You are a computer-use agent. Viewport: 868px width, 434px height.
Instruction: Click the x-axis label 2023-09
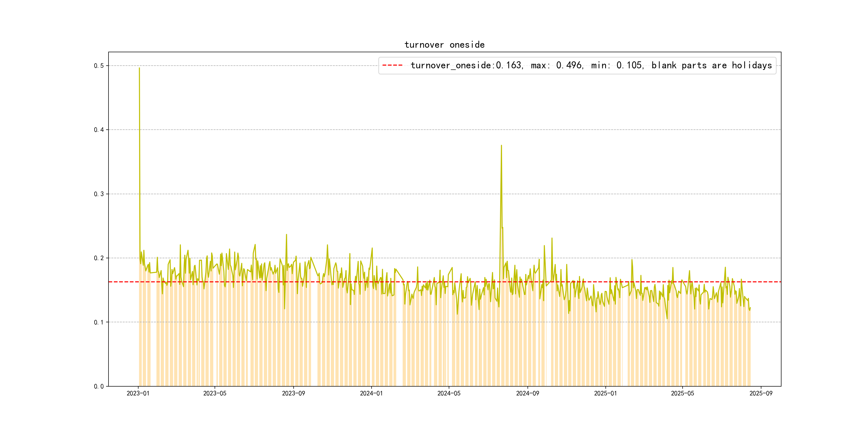click(294, 394)
